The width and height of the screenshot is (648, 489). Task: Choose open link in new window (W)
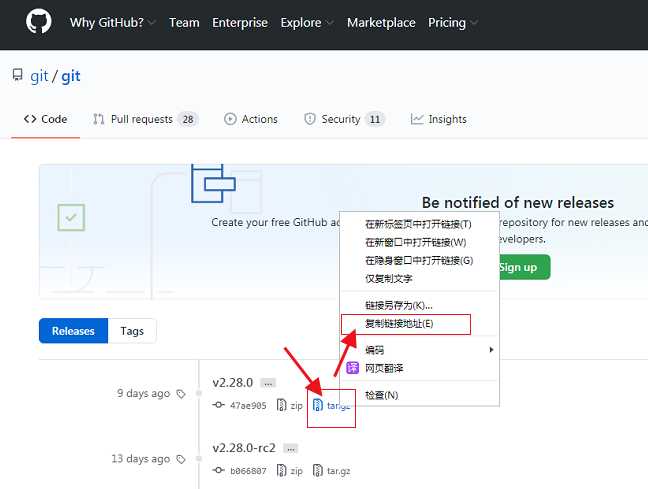[418, 242]
